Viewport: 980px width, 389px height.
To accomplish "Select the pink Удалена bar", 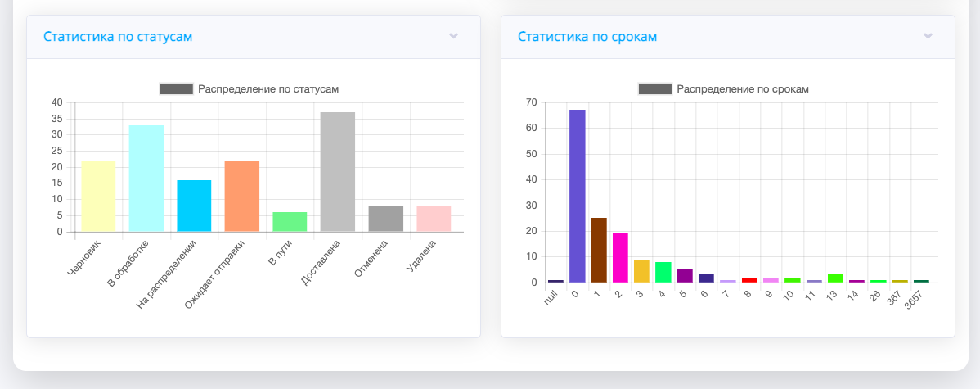I will (434, 219).
